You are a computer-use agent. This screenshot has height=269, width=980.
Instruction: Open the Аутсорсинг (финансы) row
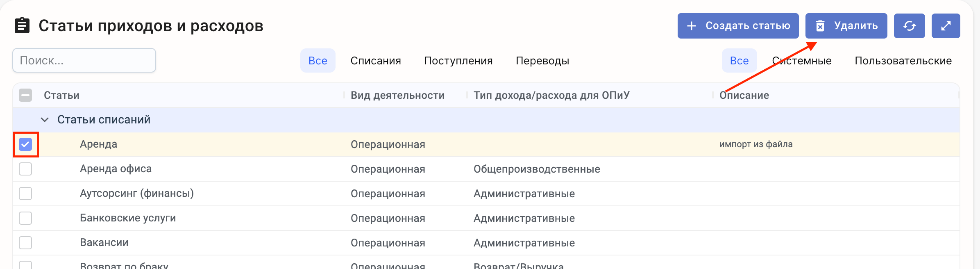coord(137,194)
